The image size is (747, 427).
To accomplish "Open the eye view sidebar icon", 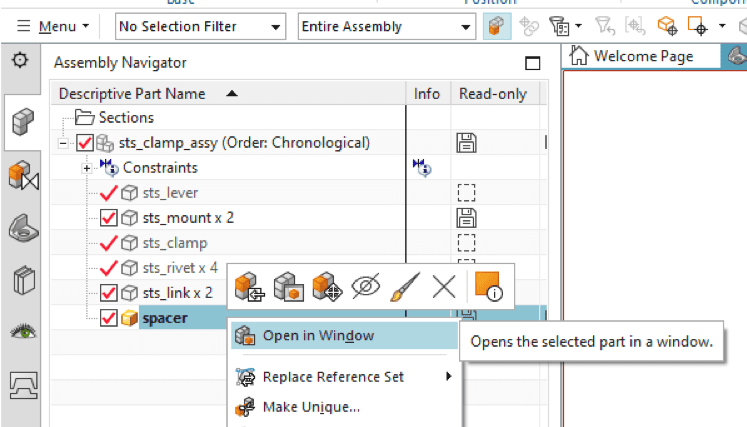I will tap(23, 331).
